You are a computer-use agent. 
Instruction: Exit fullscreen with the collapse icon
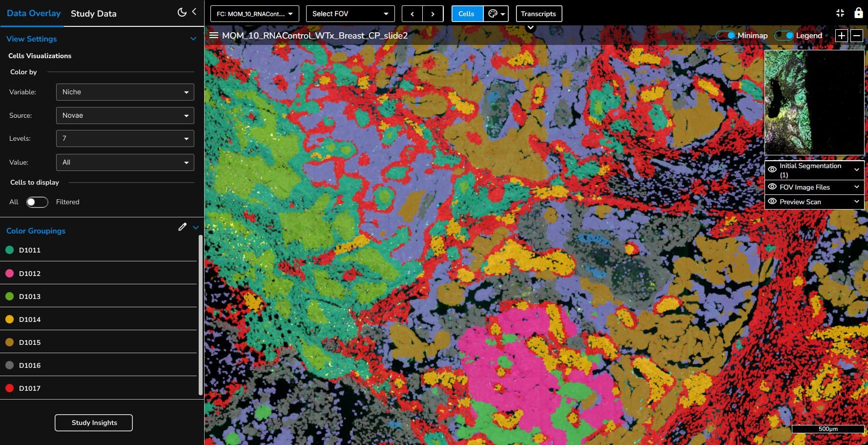840,13
